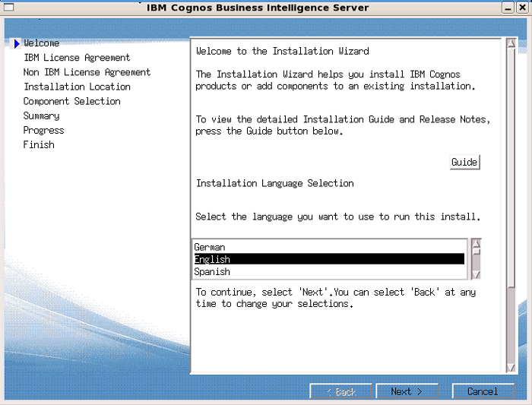Viewport: 532px width, 405px height.
Task: Select the Finish step
Action: click(x=39, y=145)
